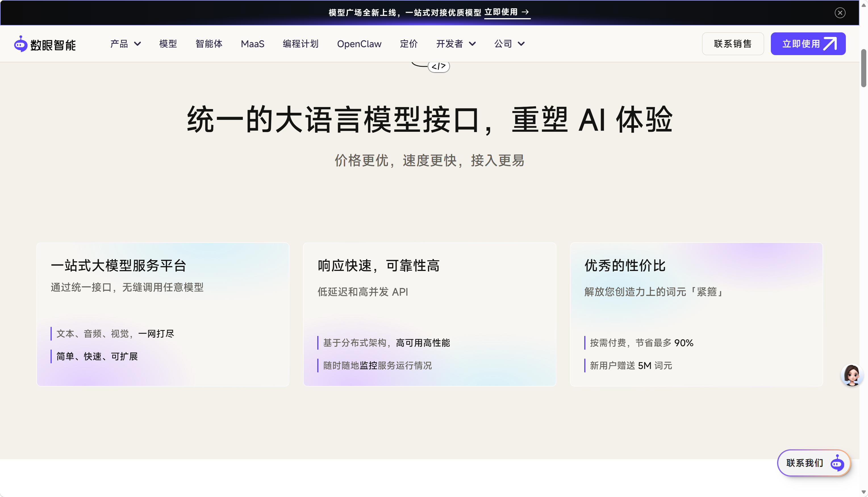868x497 pixels.
Task: Click the 低延迟和高并发 API subtitle
Action: pos(363,292)
